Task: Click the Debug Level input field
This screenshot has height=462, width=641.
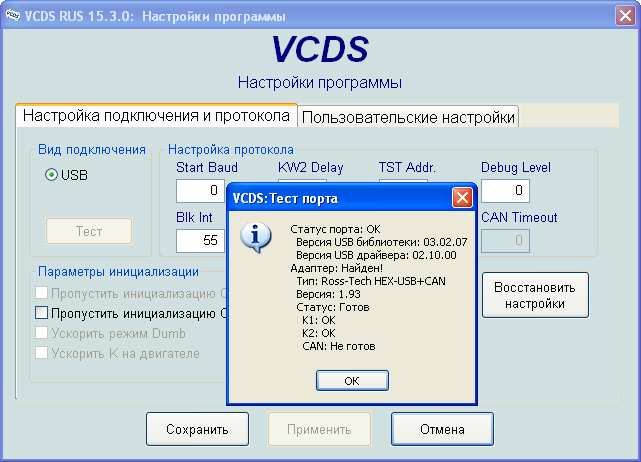Action: 505,191
